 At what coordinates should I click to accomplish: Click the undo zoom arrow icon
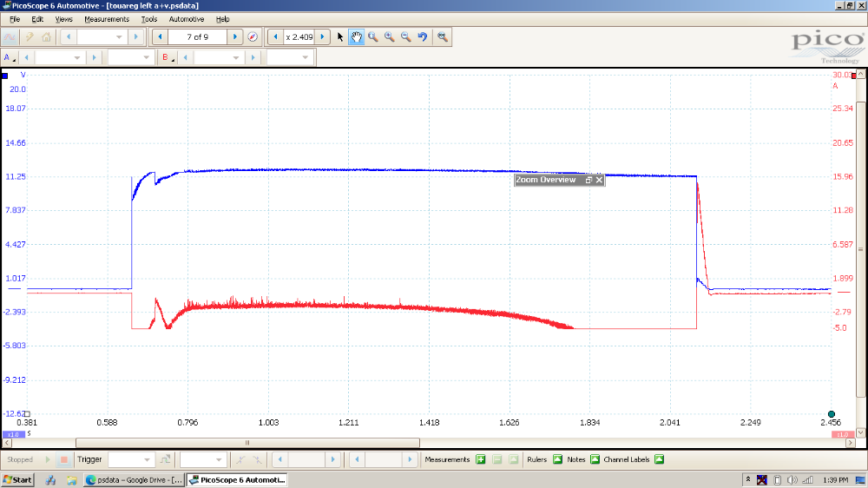pos(423,37)
